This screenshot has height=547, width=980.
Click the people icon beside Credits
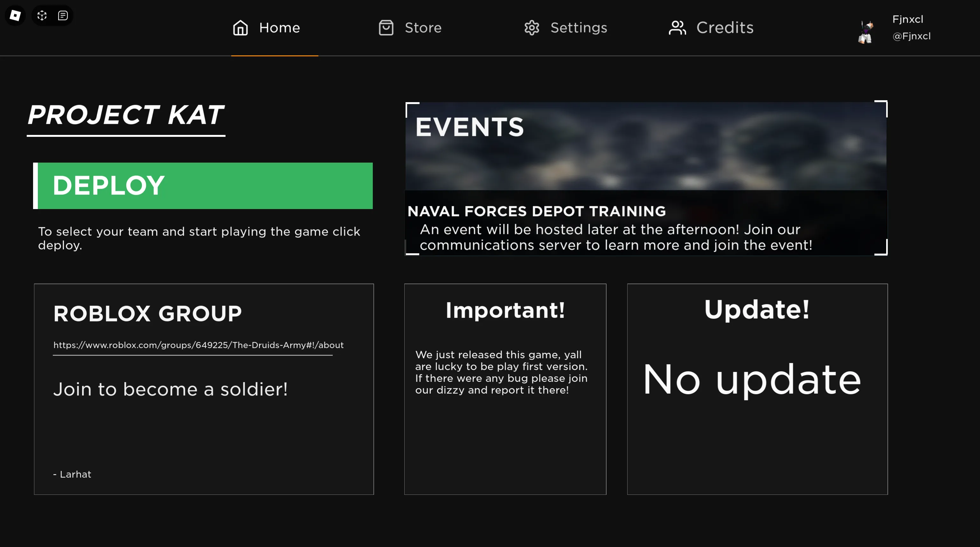(677, 28)
